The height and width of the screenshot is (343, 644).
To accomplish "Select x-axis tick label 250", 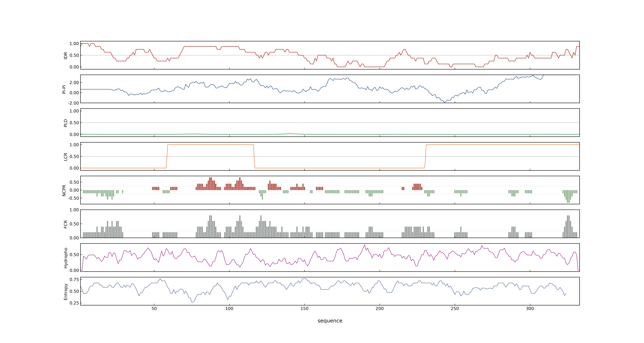I will 455,309.
